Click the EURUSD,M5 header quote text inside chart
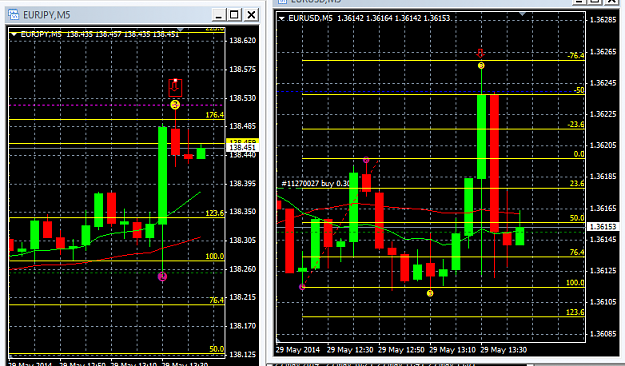This screenshot has width=625, height=366. click(369, 18)
